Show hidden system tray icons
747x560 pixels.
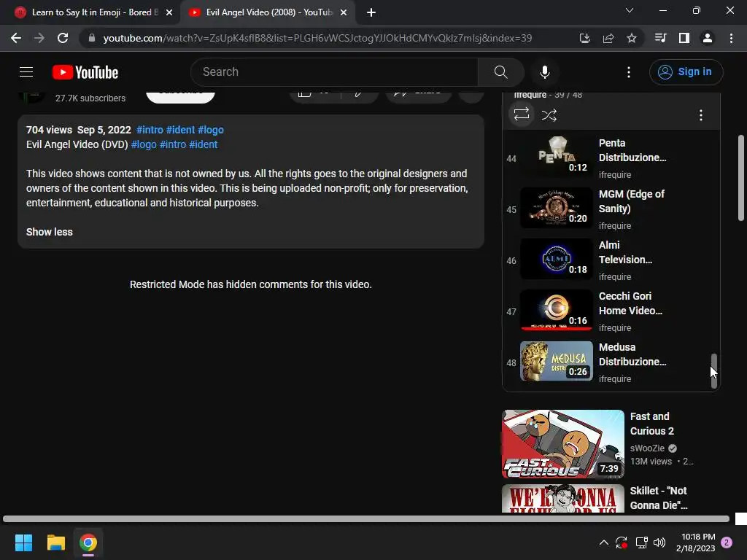[603, 542]
